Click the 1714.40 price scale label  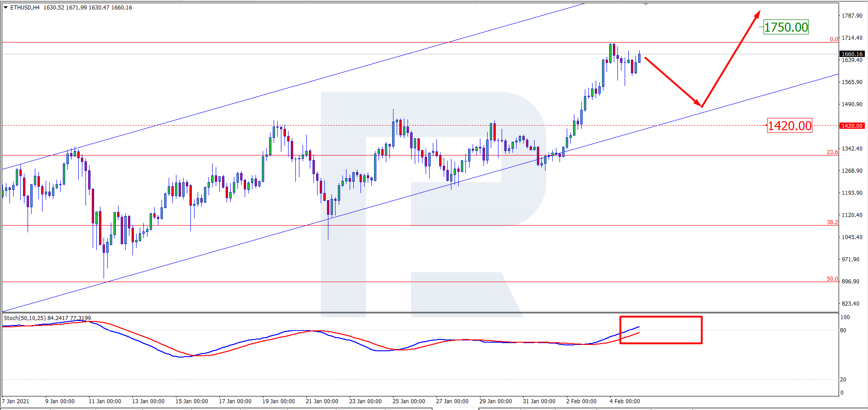(852, 38)
